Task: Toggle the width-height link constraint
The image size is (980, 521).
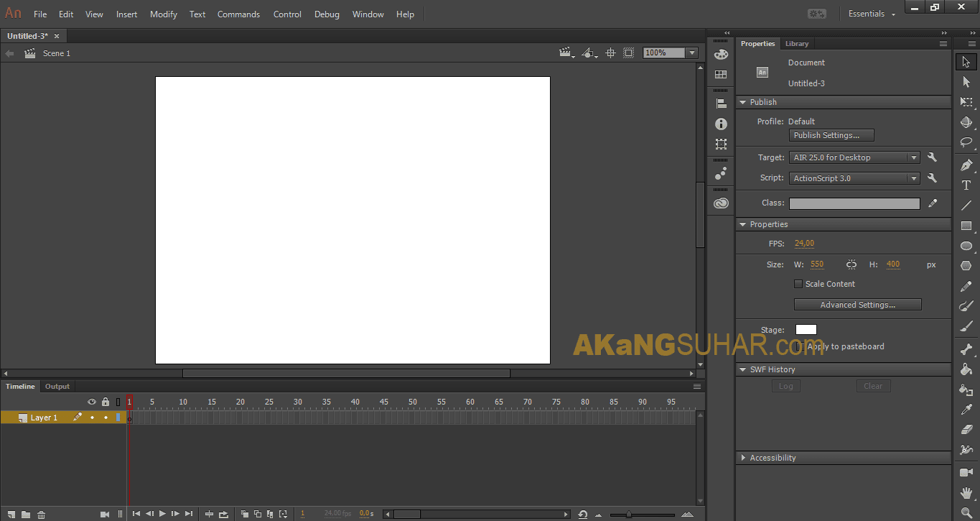Action: [x=851, y=264]
